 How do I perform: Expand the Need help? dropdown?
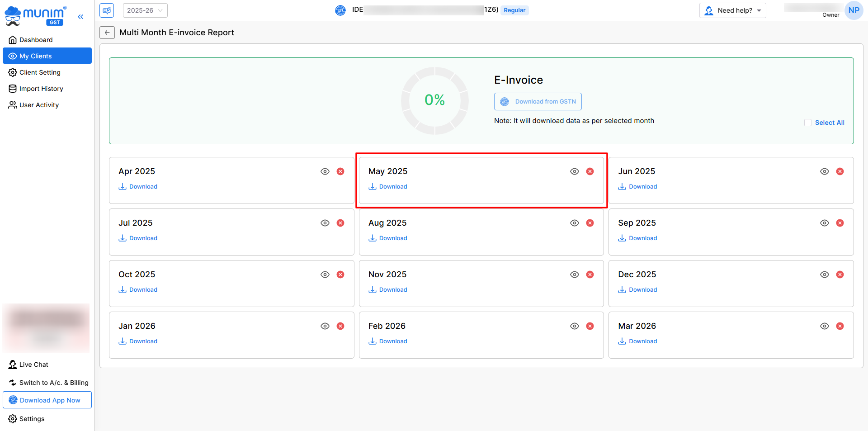(x=733, y=10)
